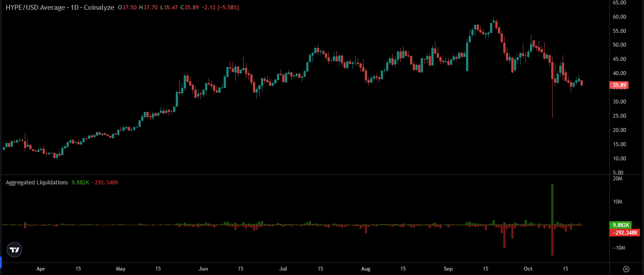Click the tall green liquidation spike bar
Screen dimensions: 644x275
(x=552, y=204)
